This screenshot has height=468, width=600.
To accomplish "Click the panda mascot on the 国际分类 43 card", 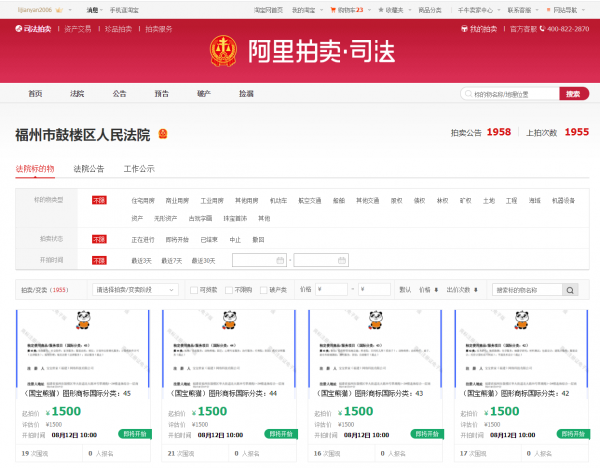I will (375, 320).
